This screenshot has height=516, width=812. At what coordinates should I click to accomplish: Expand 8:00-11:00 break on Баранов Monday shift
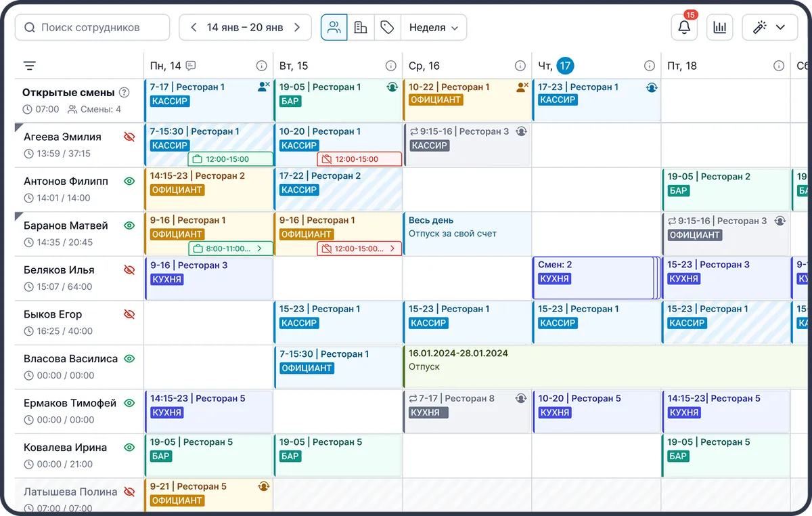(x=231, y=249)
